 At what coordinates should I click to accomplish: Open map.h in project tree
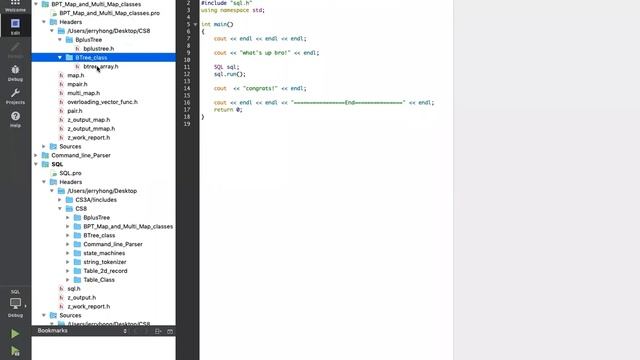click(x=76, y=76)
